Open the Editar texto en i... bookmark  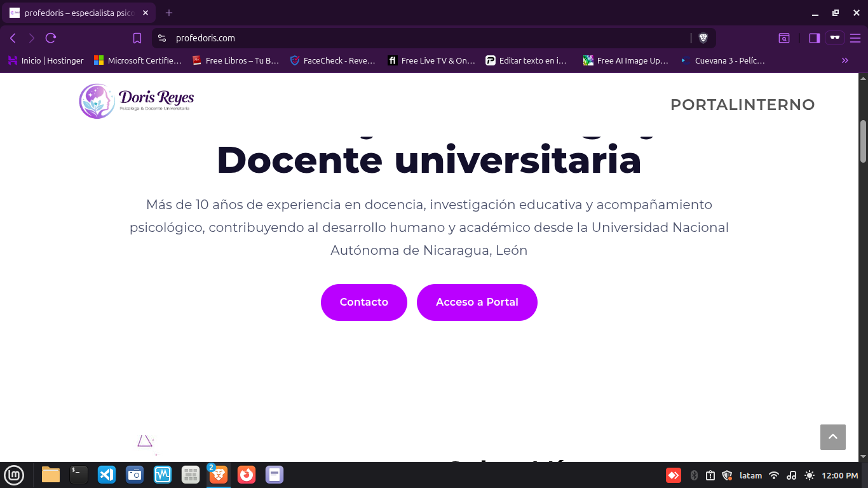[x=527, y=60]
